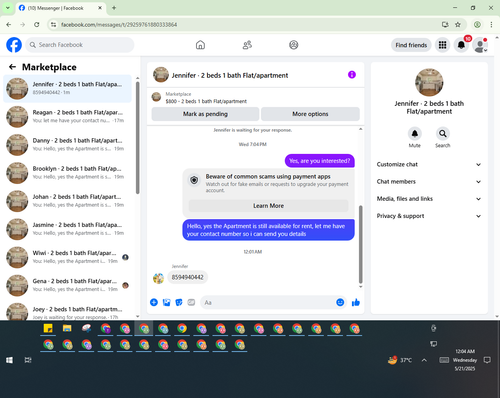Open Joey conversation in the list
Screen dimensions: 500x398
[x=68, y=311]
